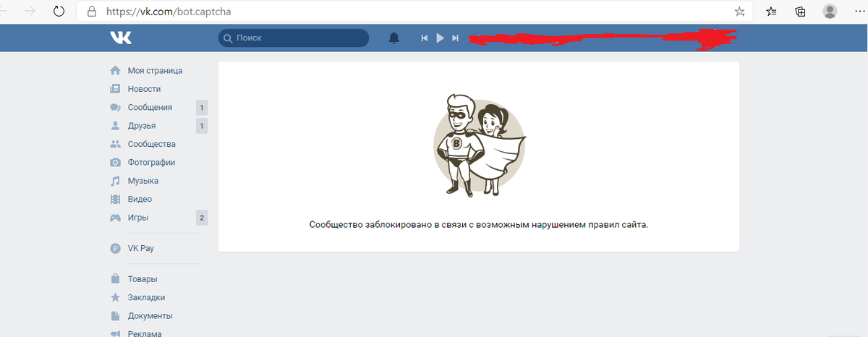Open browser collections icon

coord(801,12)
